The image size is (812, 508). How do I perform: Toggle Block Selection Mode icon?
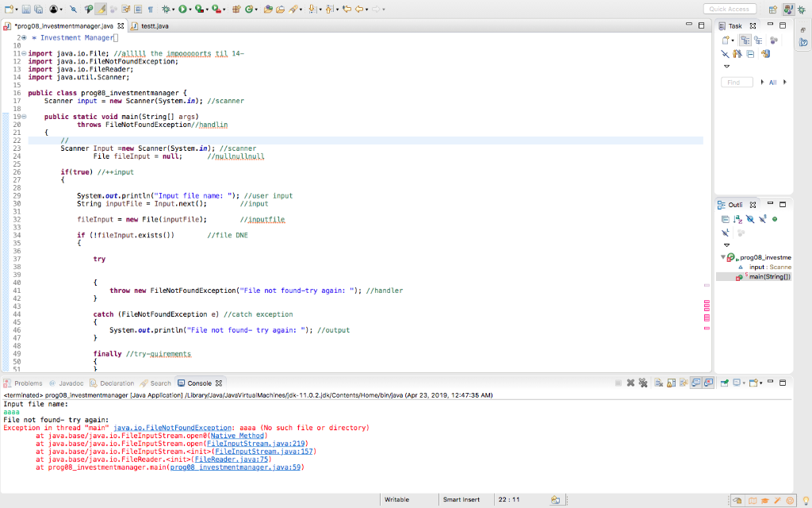138,10
